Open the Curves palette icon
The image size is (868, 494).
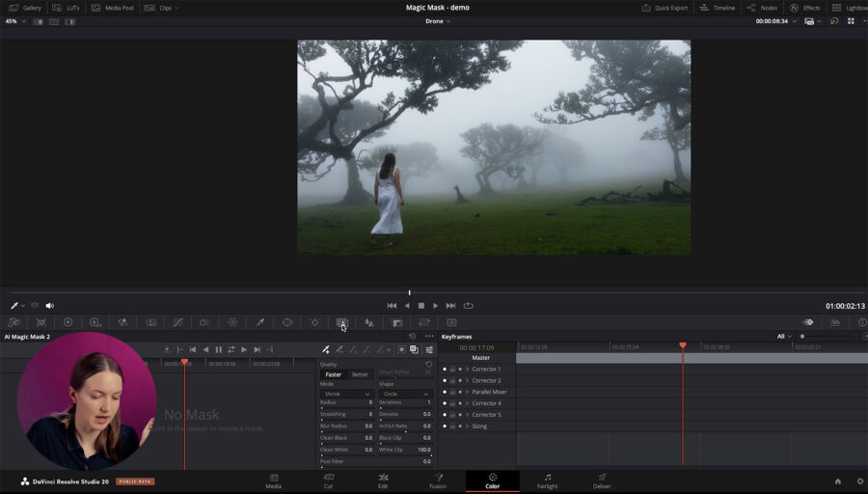pos(177,322)
